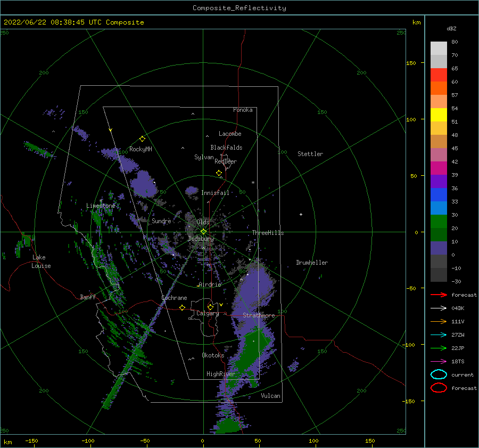Click the red forecast ellipse icon

click(x=439, y=388)
